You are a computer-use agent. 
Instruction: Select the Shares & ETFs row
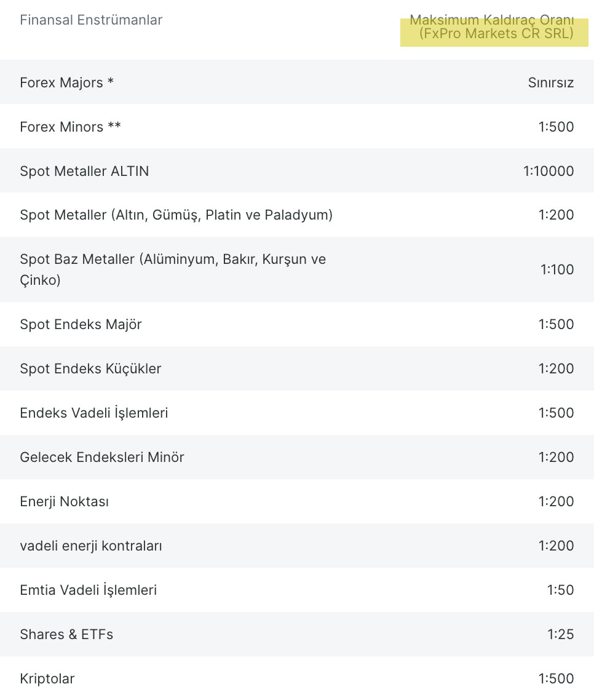297,634
